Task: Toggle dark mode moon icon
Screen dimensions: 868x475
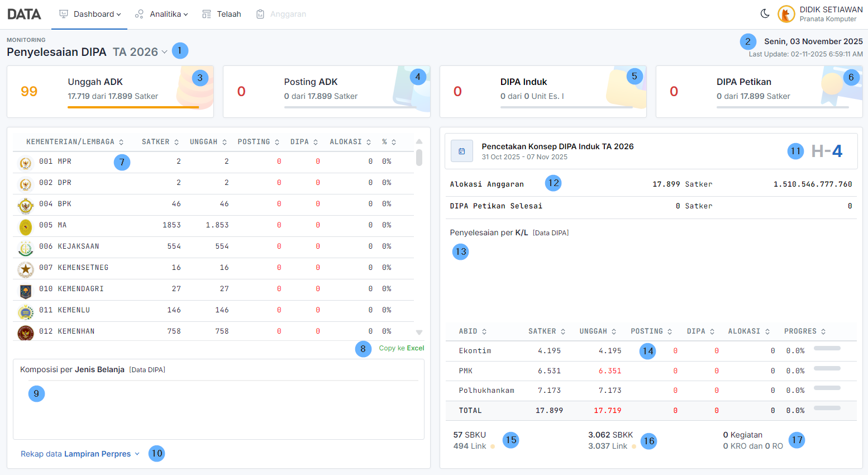Action: click(x=765, y=13)
